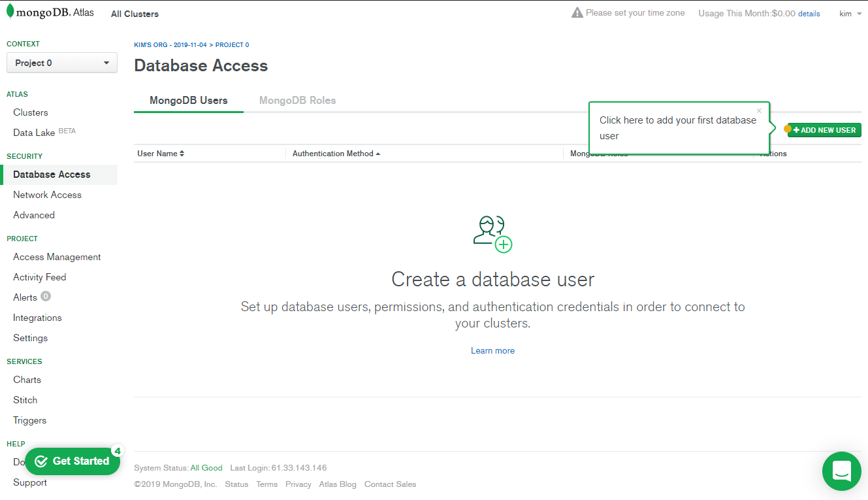Screen dimensions: 868x500
Task: Expand the kim account menu
Action: (x=850, y=13)
